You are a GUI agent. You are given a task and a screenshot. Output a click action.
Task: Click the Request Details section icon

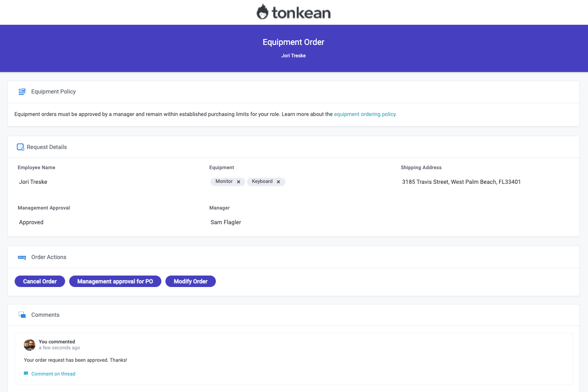20,147
